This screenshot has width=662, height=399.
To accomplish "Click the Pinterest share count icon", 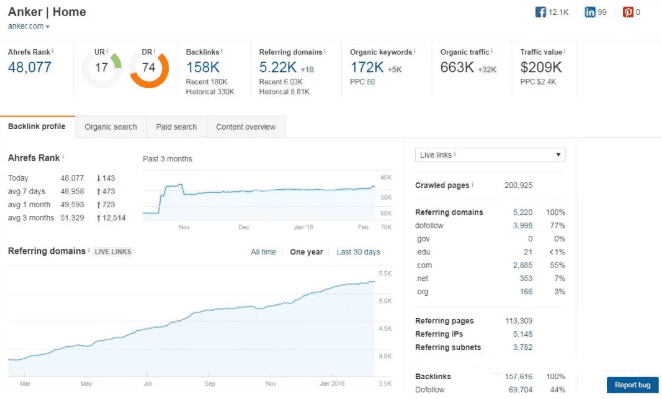I will point(628,12).
